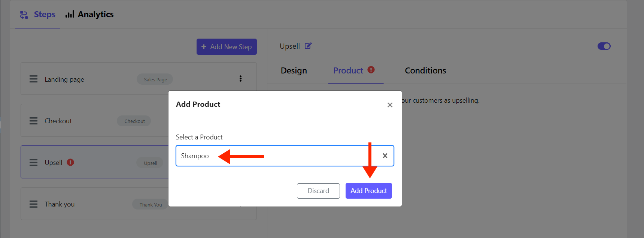644x238 pixels.
Task: Click the Sales Page badge
Action: point(155,79)
